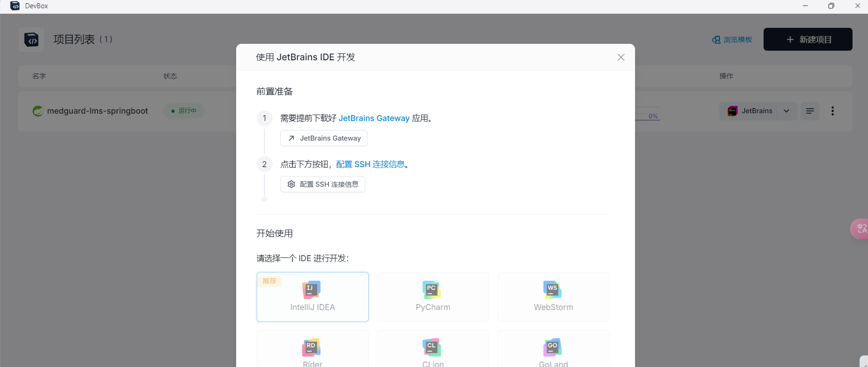Image resolution: width=868 pixels, height=367 pixels.
Task: Click the DevBox logo beside 项目列表
Action: tap(31, 39)
